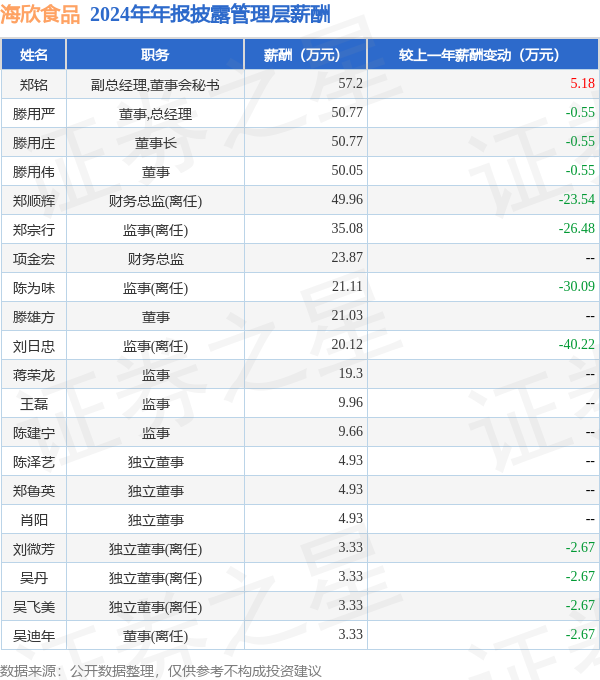Viewport: 600px width, 680px height.
Task: Select the name 项金宏
Action: 34,259
